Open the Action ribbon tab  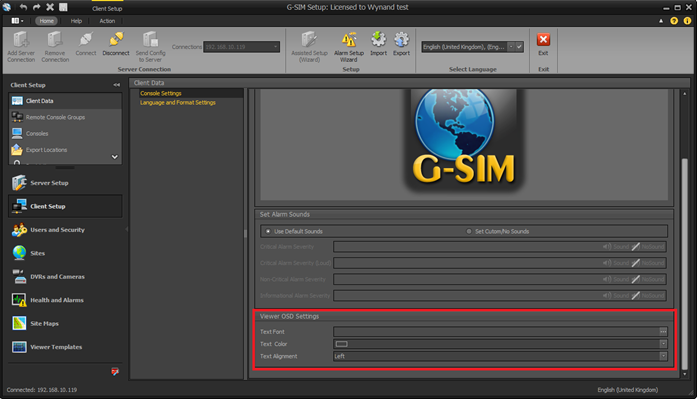[107, 21]
